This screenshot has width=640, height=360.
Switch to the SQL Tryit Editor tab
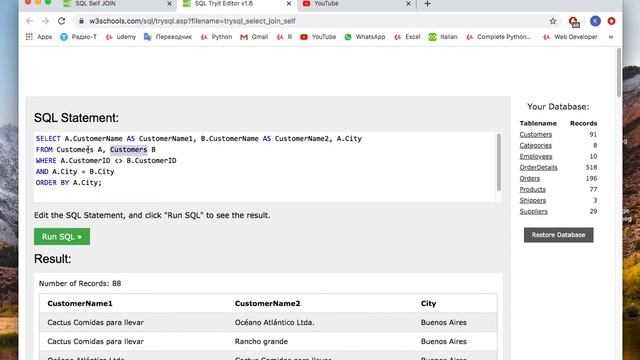click(237, 4)
